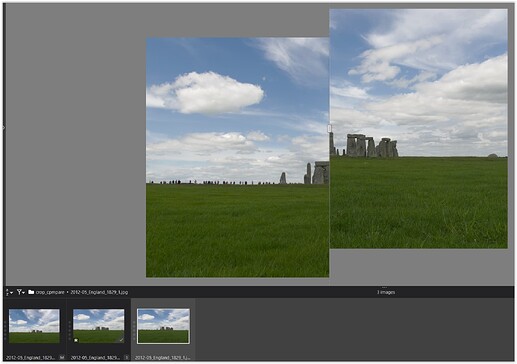Select the third highlighted filmstrip thumbnail
Viewport: 517px width, 364px height.
(163, 326)
